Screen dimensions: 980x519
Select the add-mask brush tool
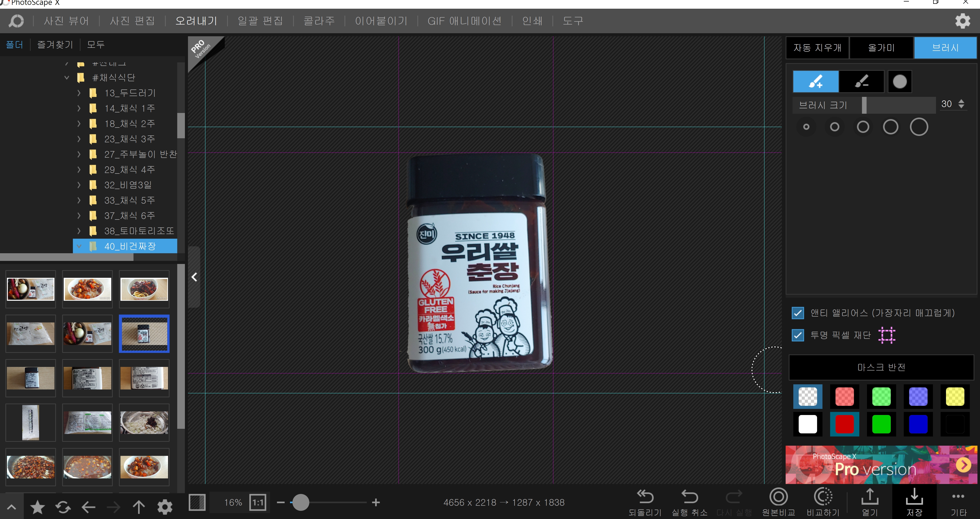815,81
